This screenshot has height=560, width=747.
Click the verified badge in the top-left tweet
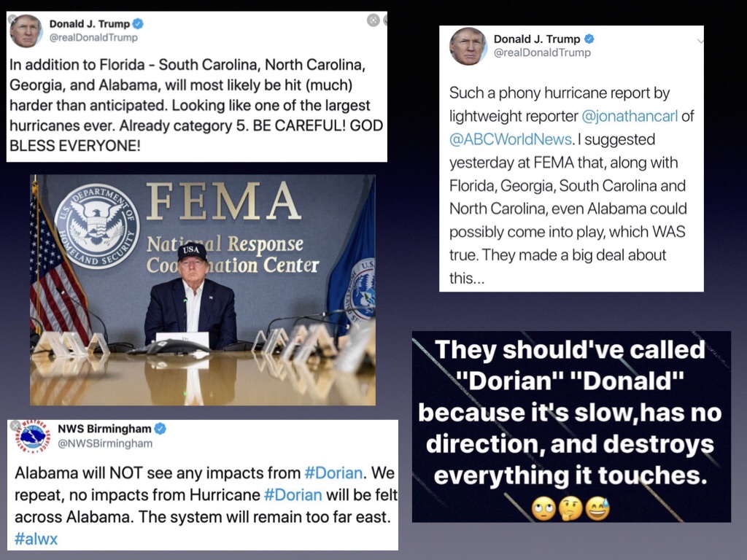click(138, 24)
